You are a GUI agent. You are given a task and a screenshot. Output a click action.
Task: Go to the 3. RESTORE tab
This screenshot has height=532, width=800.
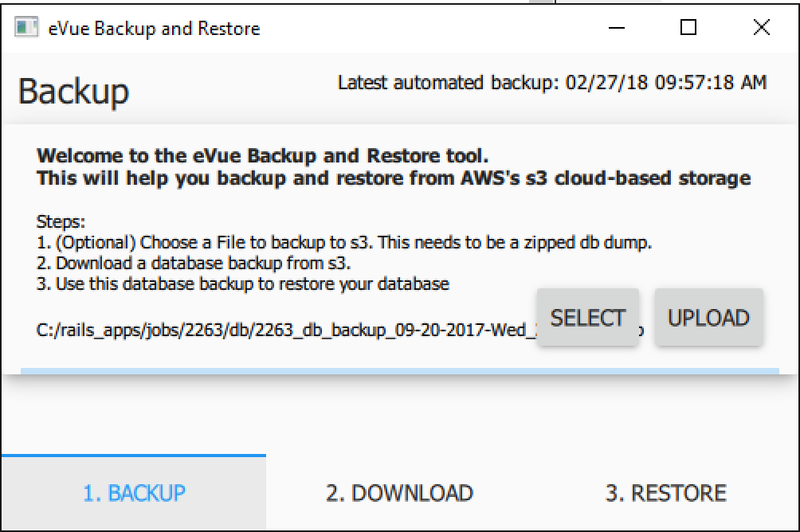pos(665,493)
